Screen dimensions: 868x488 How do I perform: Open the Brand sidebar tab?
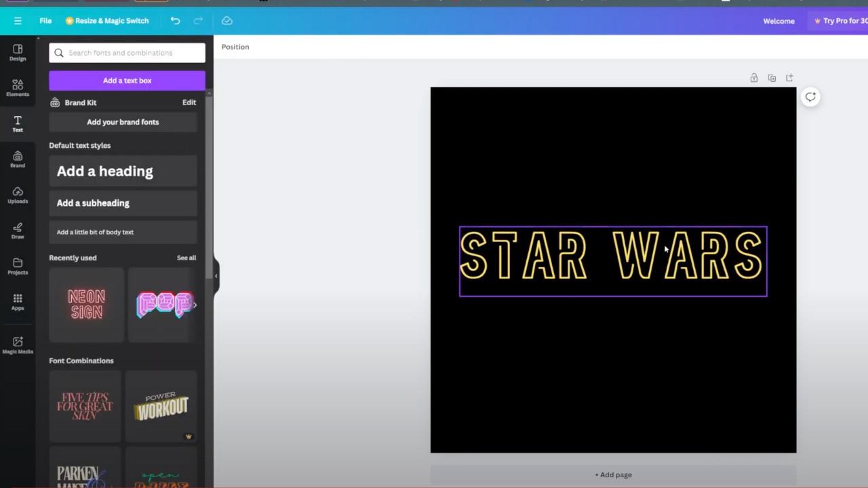[18, 159]
